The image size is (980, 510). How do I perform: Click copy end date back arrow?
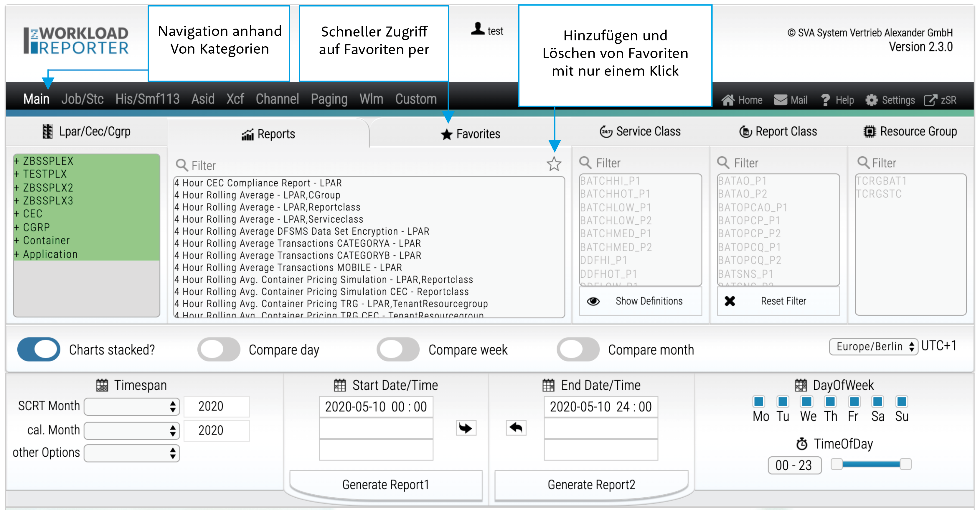click(x=516, y=428)
